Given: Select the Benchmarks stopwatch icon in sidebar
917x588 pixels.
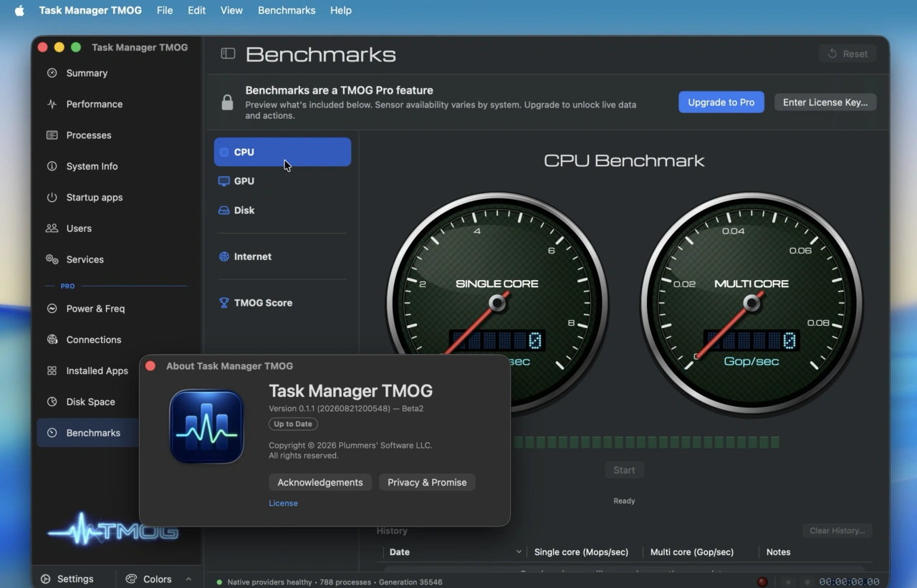Looking at the screenshot, I should click(x=52, y=433).
